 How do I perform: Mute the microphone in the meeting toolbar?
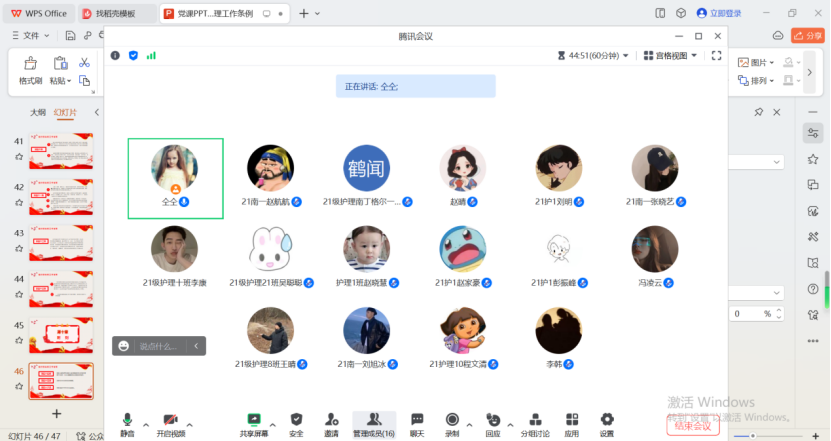127,420
